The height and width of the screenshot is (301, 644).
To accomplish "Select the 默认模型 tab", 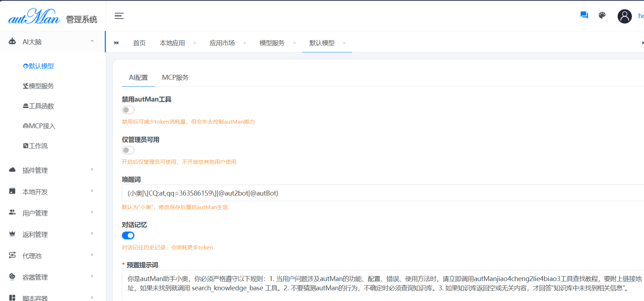I will (322, 43).
